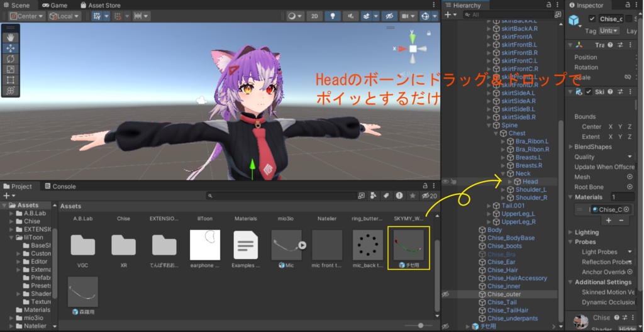This screenshot has height=332, width=644.
Task: Toggle hidden packages count icon
Action: click(x=429, y=196)
